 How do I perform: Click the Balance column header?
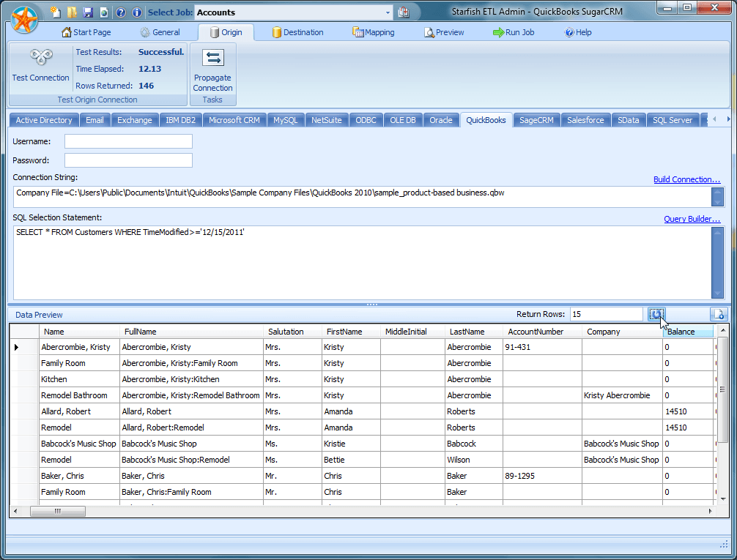(x=688, y=332)
